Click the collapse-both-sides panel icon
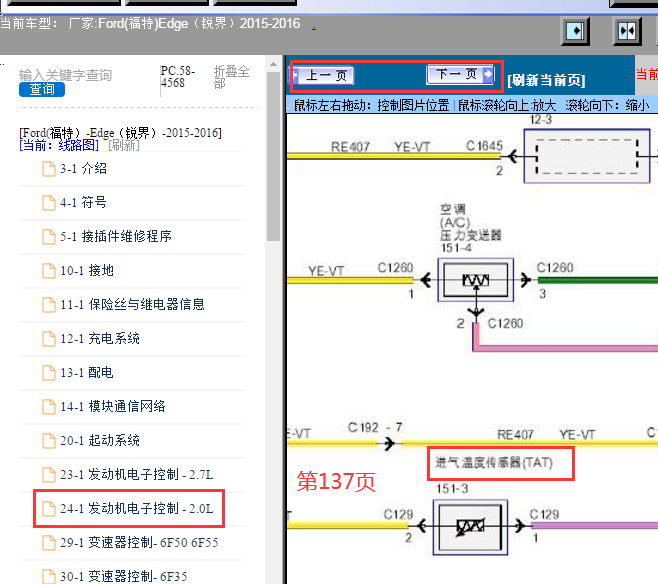This screenshot has width=658, height=584. pyautogui.click(x=627, y=31)
